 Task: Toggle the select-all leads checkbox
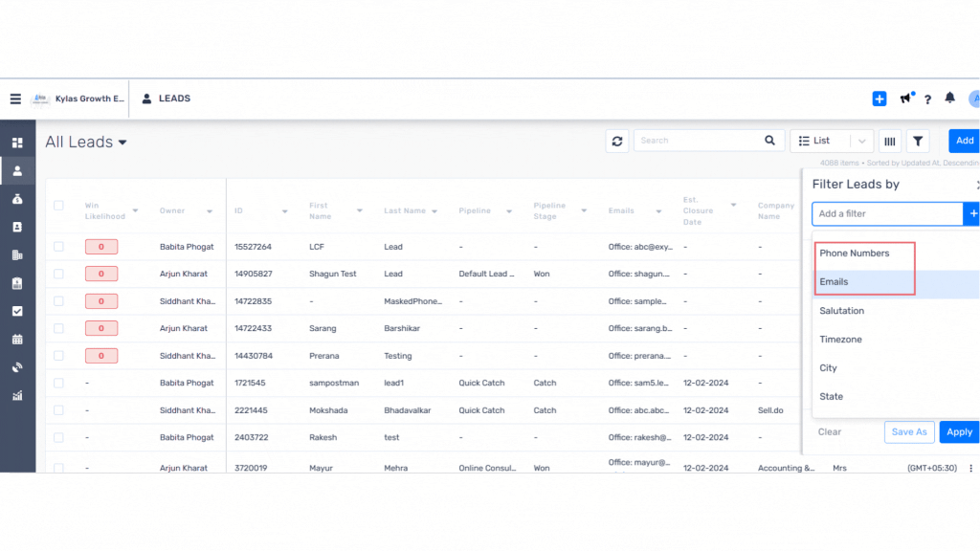[58, 206]
